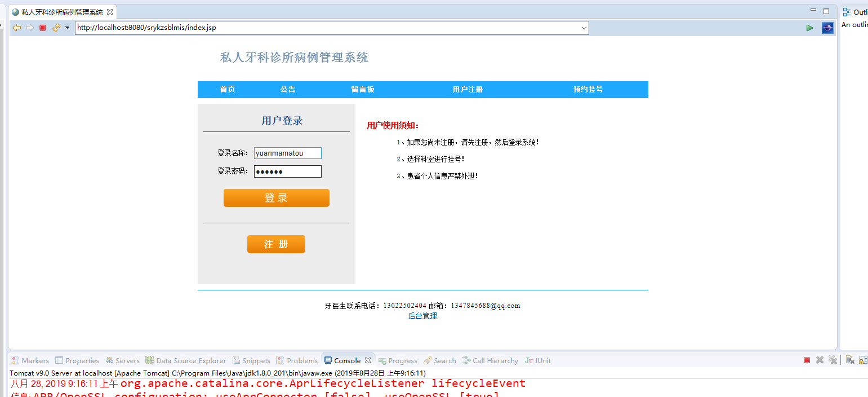This screenshot has width=868, height=397.
Task: Clear the Console output
Action: [x=850, y=360]
